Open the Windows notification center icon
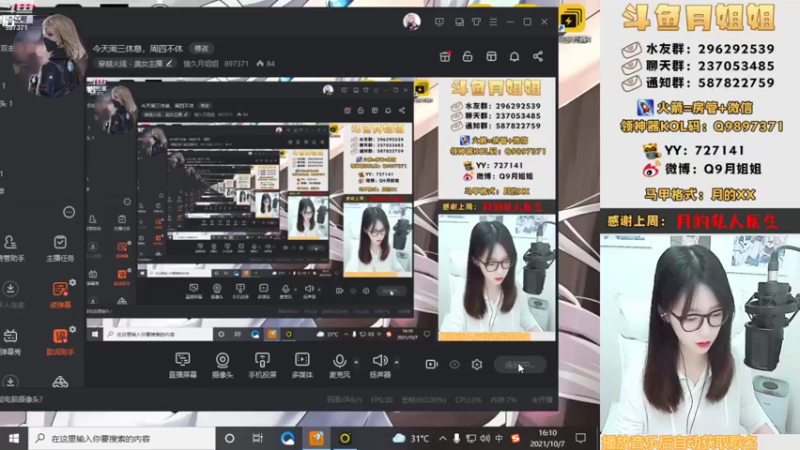 [581, 438]
